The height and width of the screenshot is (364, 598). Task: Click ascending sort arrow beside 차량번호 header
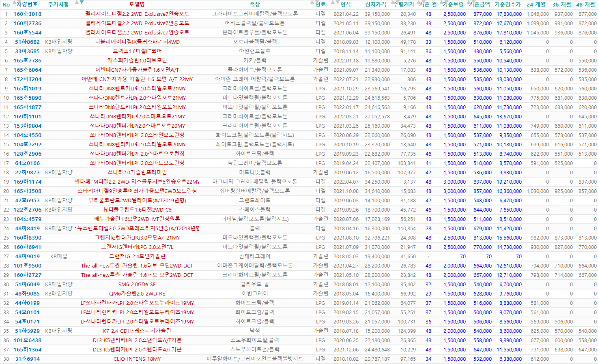[14, 2]
